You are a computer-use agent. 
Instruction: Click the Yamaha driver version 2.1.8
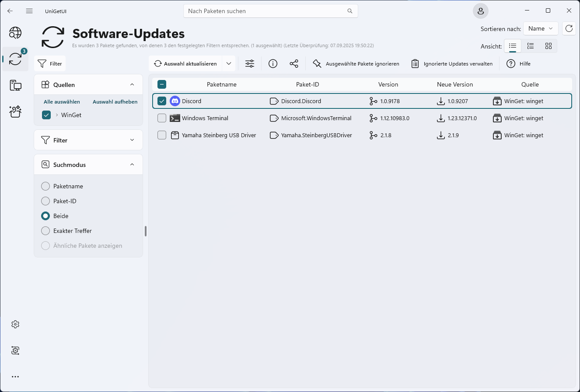[386, 135]
